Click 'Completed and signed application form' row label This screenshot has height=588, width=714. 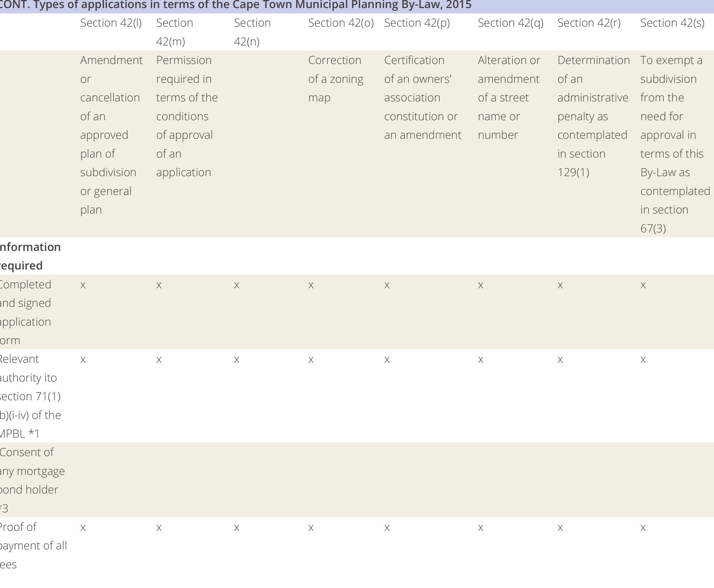25,312
